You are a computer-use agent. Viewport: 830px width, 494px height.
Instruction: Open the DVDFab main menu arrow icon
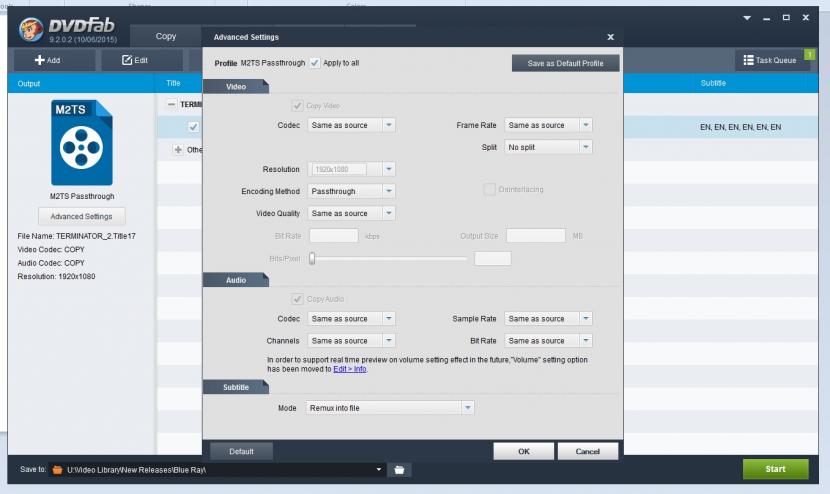(747, 18)
